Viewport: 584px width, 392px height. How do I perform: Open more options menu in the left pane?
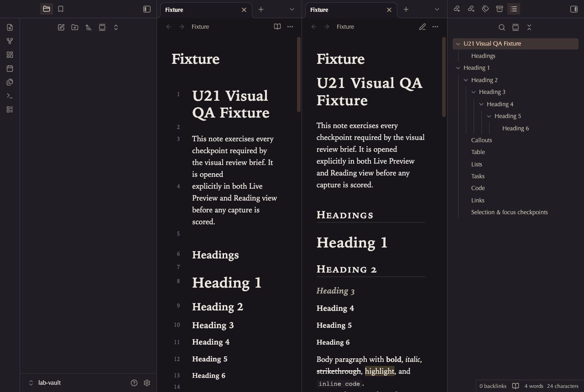pyautogui.click(x=290, y=27)
